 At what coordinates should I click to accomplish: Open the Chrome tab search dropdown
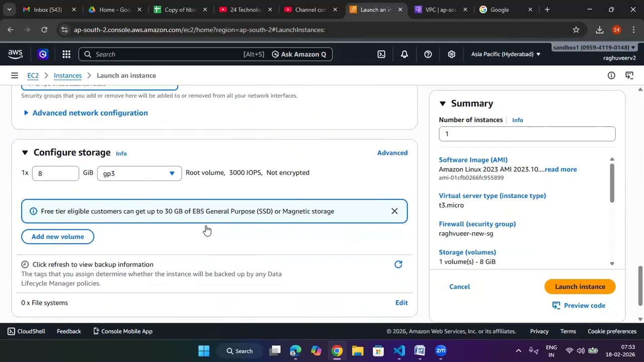[9, 10]
